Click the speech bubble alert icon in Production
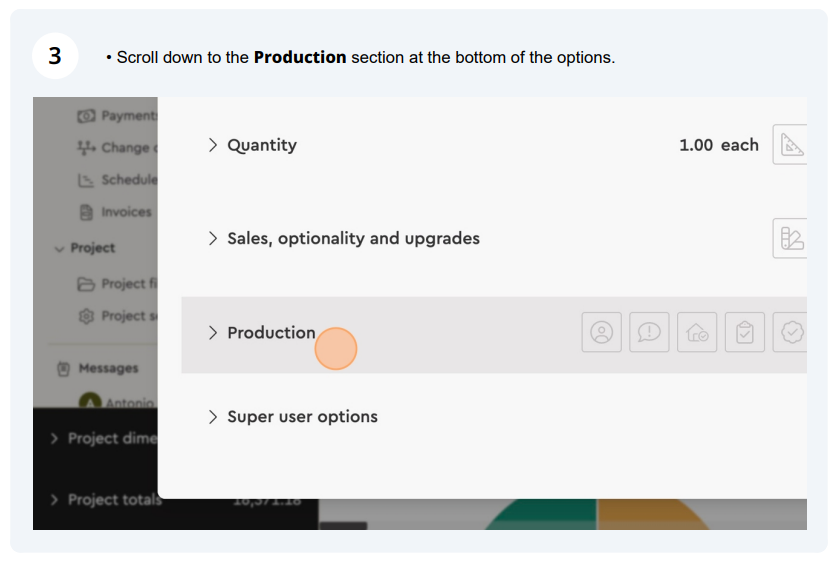 pyautogui.click(x=649, y=332)
